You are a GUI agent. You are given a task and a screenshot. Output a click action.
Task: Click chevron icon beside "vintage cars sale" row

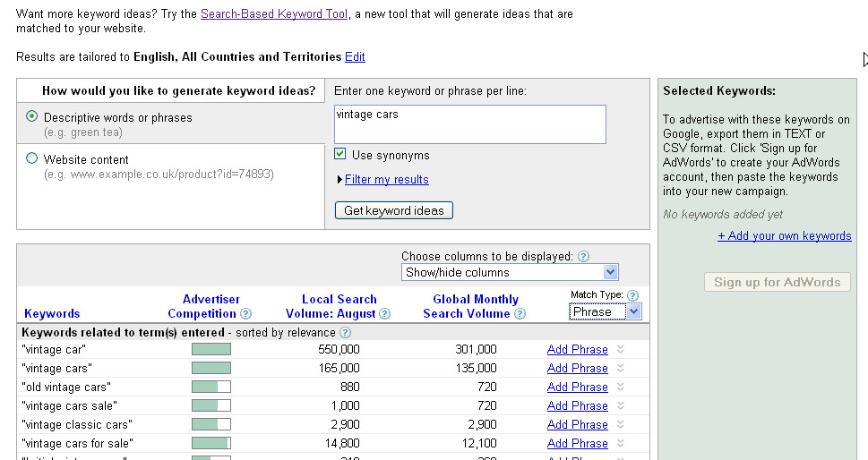(x=621, y=406)
